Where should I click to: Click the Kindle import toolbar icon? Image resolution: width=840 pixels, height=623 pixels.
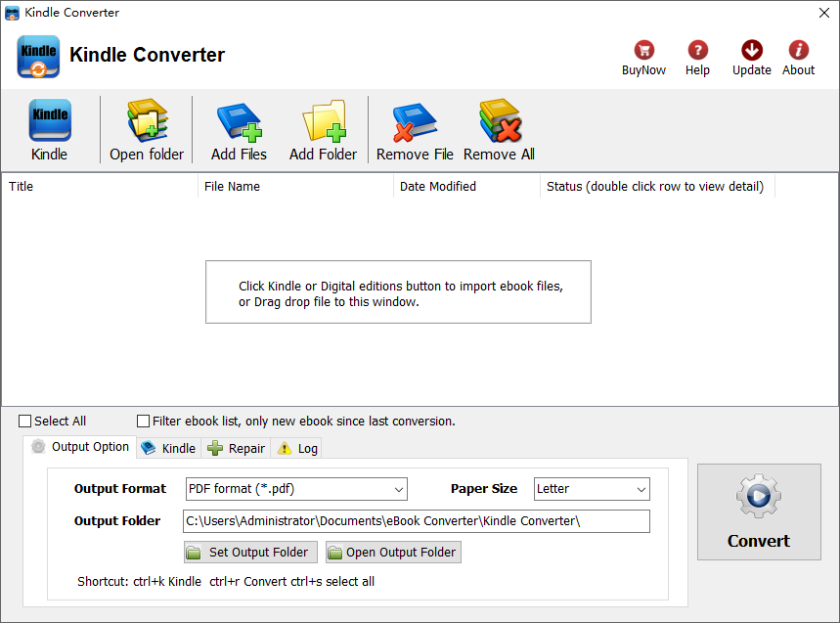tap(49, 120)
